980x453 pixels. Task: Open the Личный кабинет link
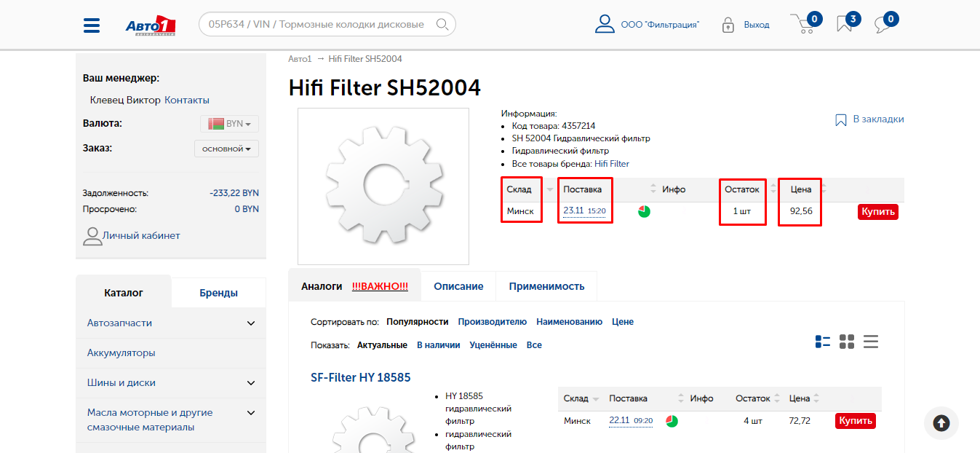pyautogui.click(x=141, y=235)
